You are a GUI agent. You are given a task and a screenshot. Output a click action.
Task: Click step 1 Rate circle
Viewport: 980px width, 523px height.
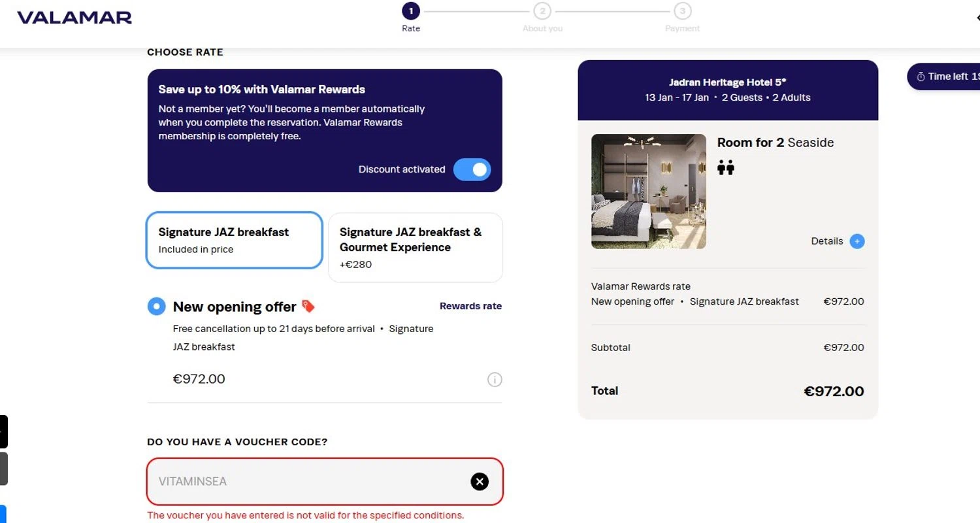pos(411,11)
